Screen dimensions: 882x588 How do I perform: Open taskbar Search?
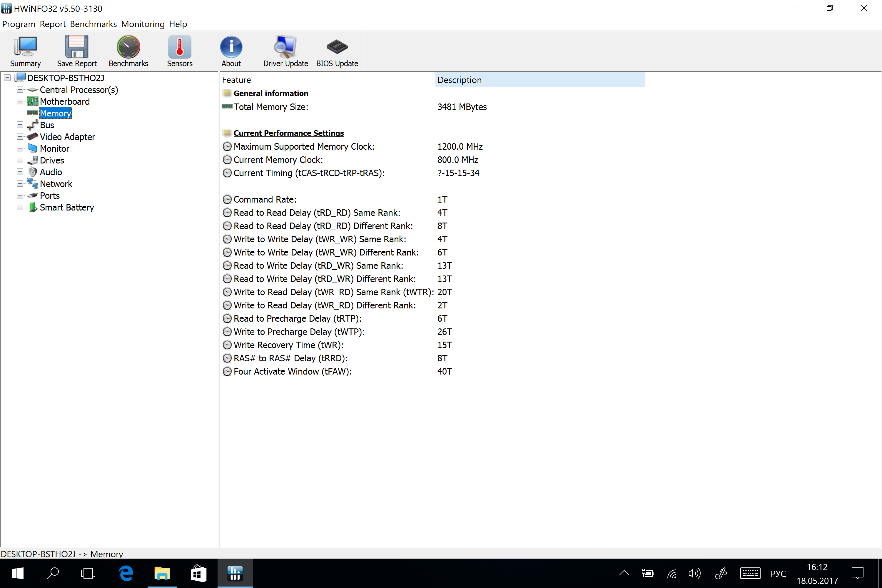click(53, 573)
